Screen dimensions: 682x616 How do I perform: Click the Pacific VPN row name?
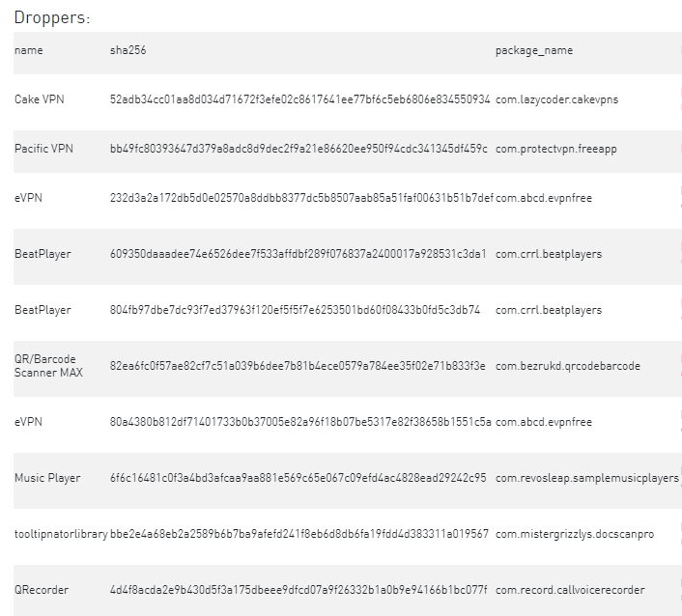point(43,149)
